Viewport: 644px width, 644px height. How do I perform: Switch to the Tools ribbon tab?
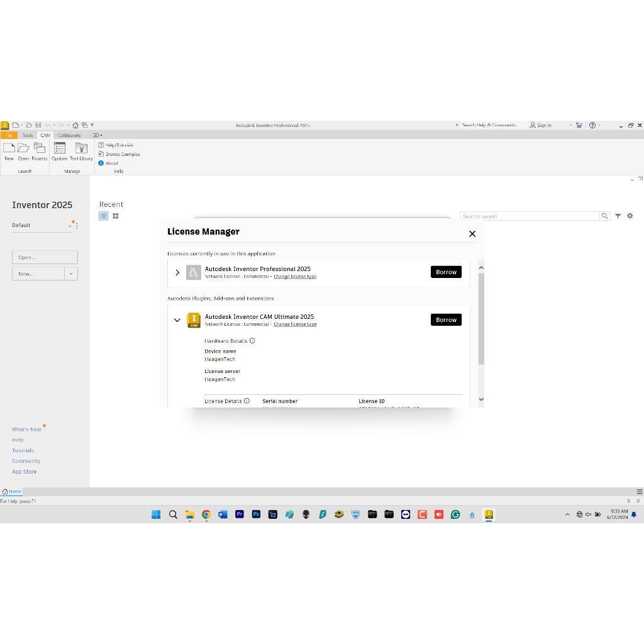pyautogui.click(x=28, y=135)
